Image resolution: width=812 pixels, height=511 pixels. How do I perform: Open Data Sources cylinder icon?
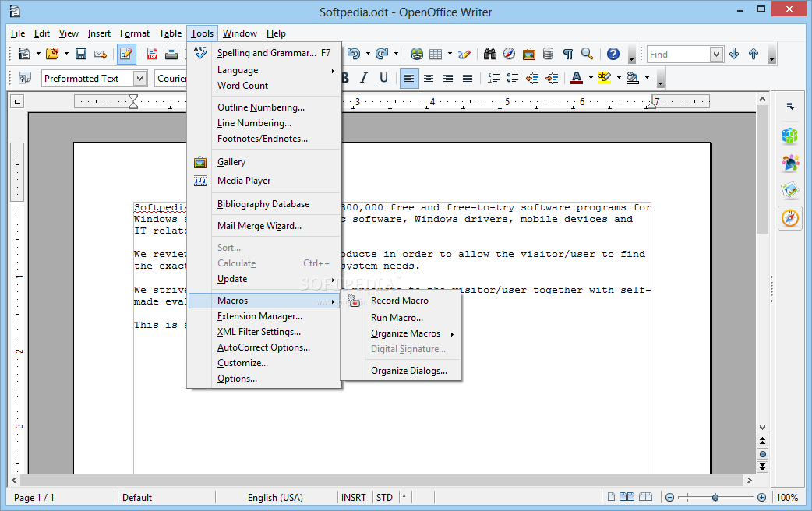(x=549, y=54)
